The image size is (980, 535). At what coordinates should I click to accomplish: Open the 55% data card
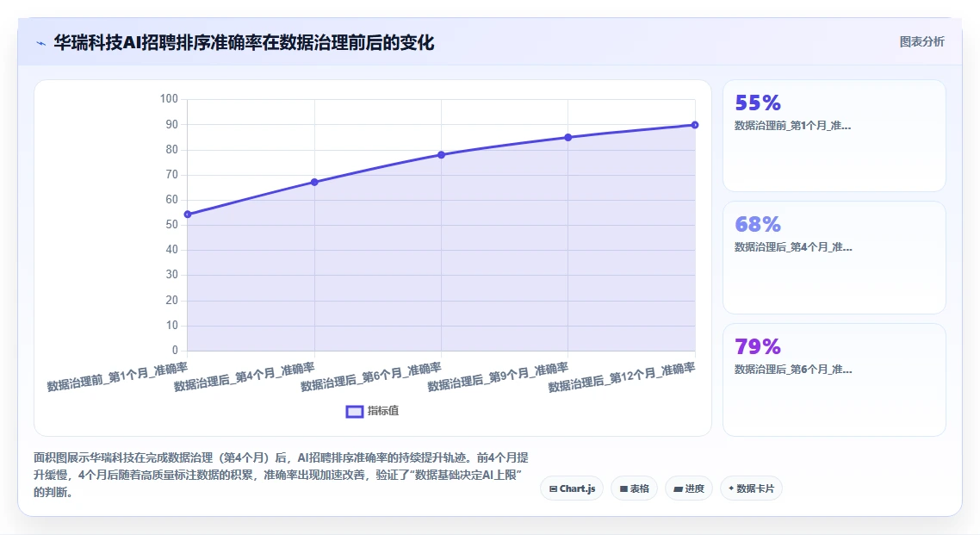pyautogui.click(x=834, y=135)
